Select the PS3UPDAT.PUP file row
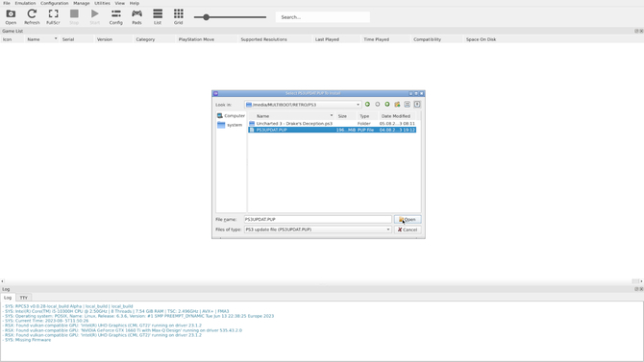 tap(332, 130)
